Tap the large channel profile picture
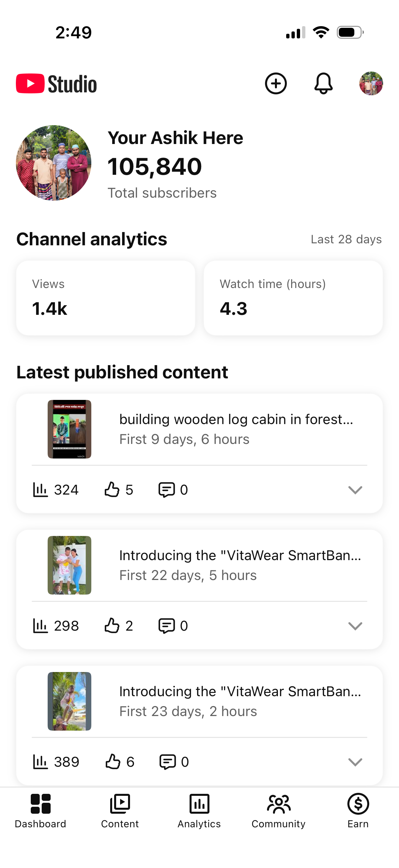399x868 pixels. tap(54, 163)
